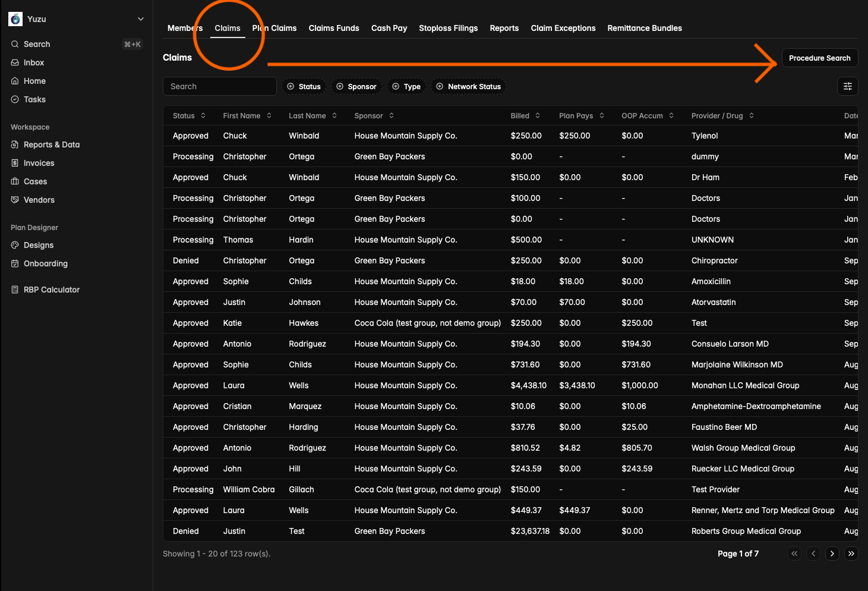This screenshot has width=868, height=591.
Task: Click the Katie Hawkes Coca Cola sponsor cell
Action: [428, 323]
